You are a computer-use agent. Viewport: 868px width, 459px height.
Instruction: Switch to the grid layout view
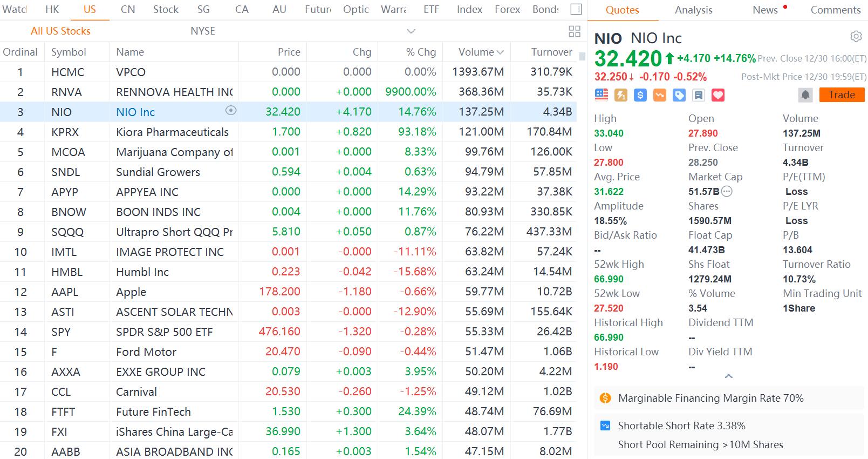pyautogui.click(x=575, y=31)
